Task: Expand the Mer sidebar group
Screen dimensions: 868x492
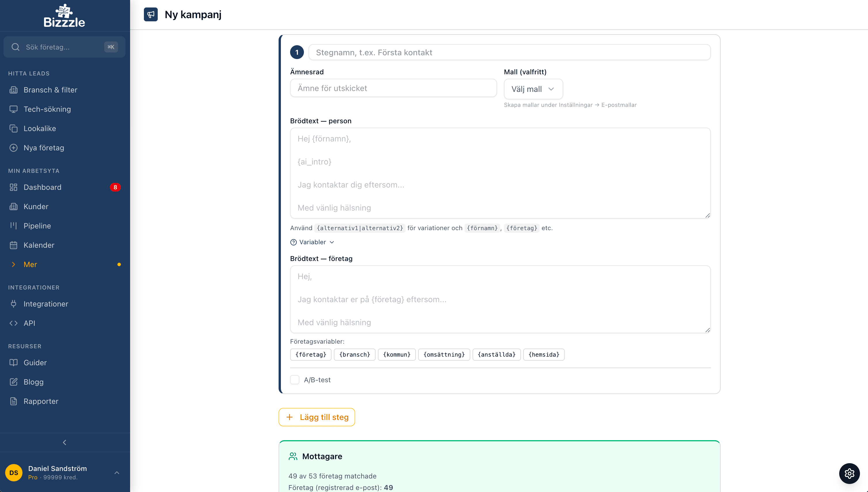Action: (x=30, y=264)
